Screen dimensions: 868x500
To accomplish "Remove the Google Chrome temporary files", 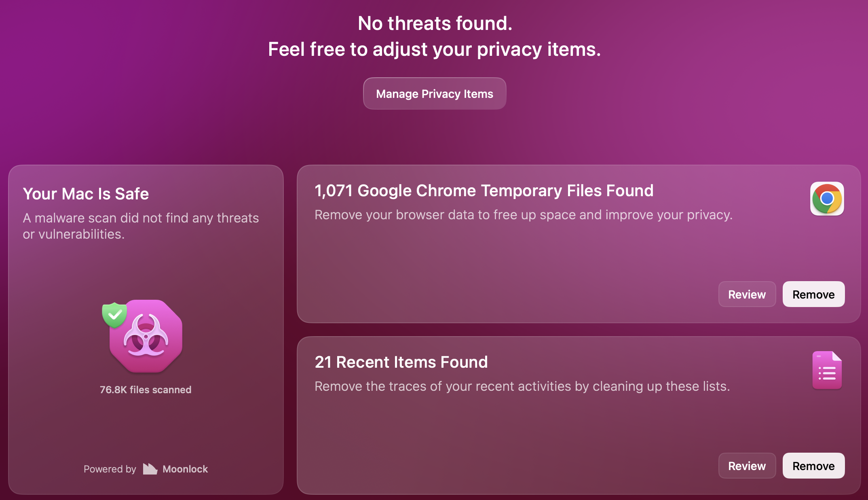I will coord(813,294).
